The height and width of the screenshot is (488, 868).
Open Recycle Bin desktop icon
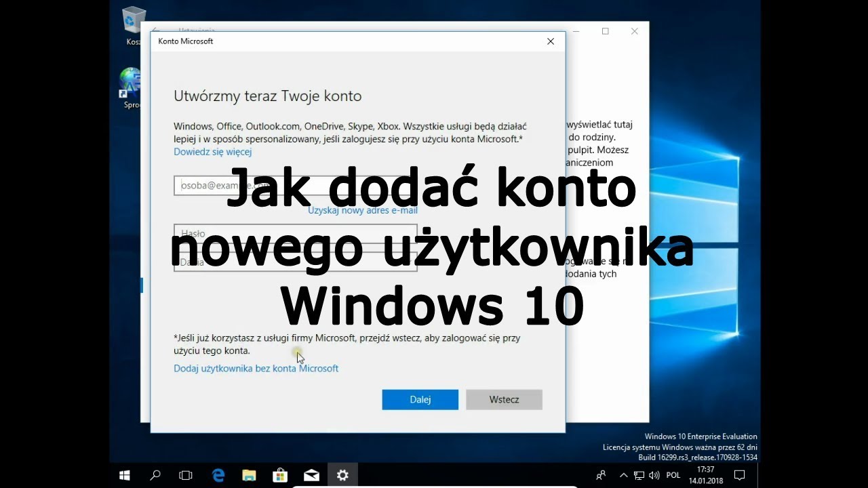[134, 26]
